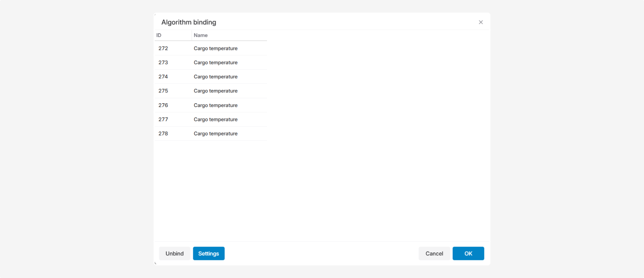
Task: Click Cargo temperature name in row 278
Action: pos(215,134)
